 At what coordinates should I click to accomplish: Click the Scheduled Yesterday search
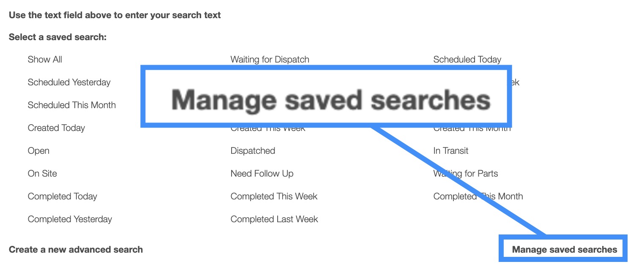pyautogui.click(x=69, y=82)
